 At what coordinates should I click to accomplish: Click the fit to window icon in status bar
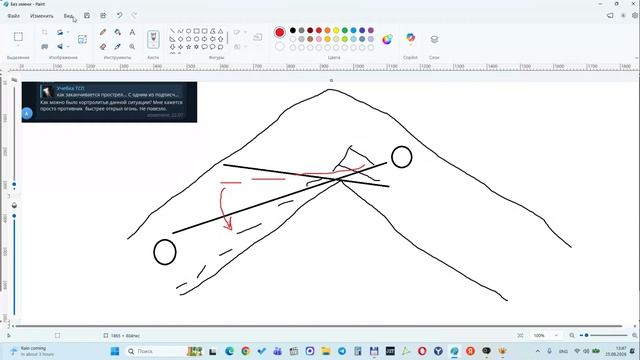coord(520,335)
